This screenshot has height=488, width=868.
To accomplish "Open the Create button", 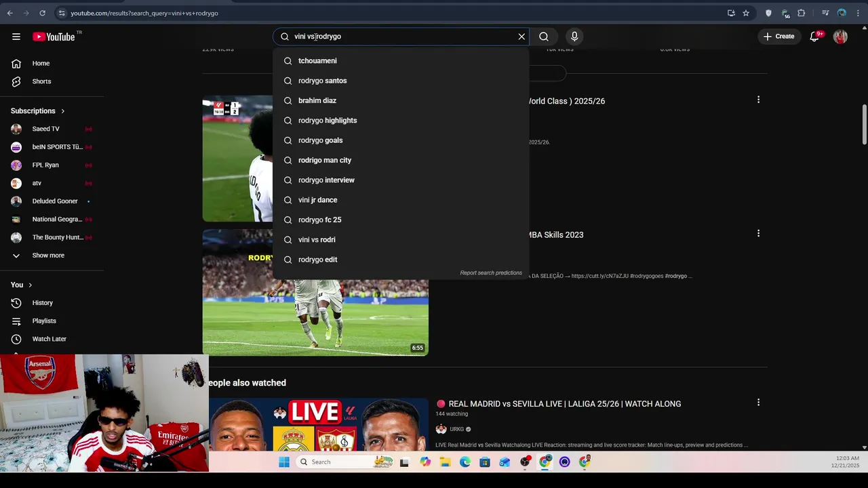I will click(x=778, y=37).
